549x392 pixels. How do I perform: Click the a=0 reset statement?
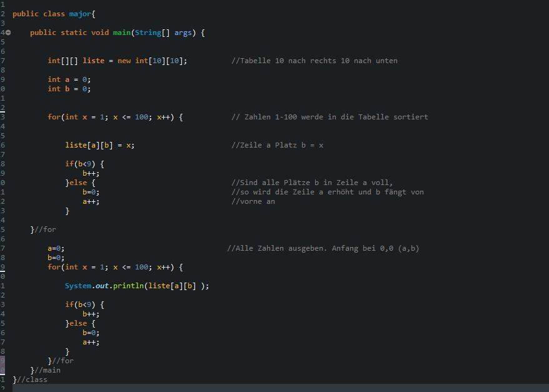pyautogui.click(x=56, y=248)
